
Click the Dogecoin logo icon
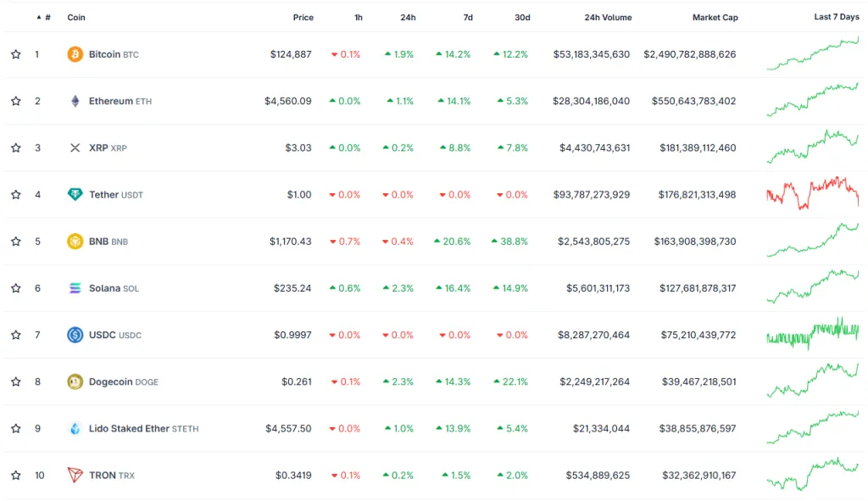point(75,381)
